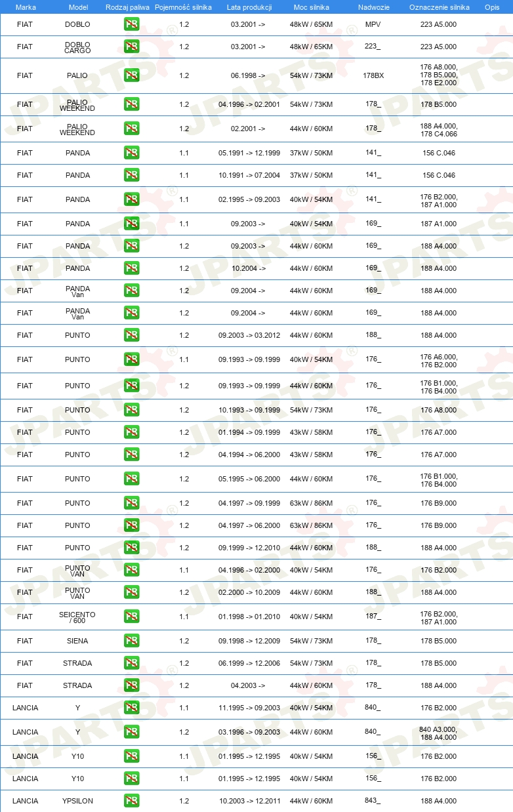Click the 11.1995 -> 09.2003 date cell
Viewport: 513px width, 812px height.
(249, 708)
